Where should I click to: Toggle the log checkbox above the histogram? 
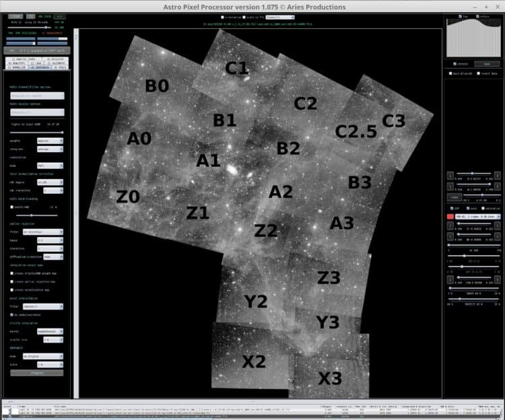coord(461,16)
